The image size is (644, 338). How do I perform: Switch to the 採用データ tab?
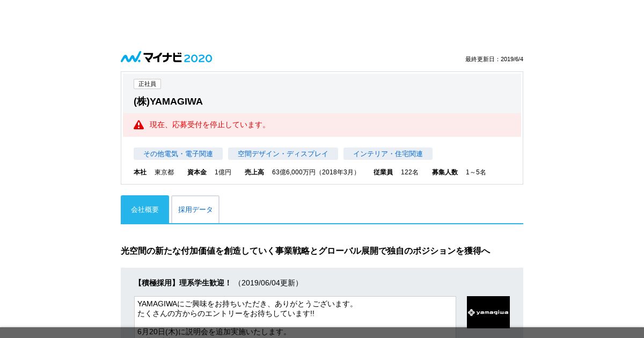(x=195, y=209)
